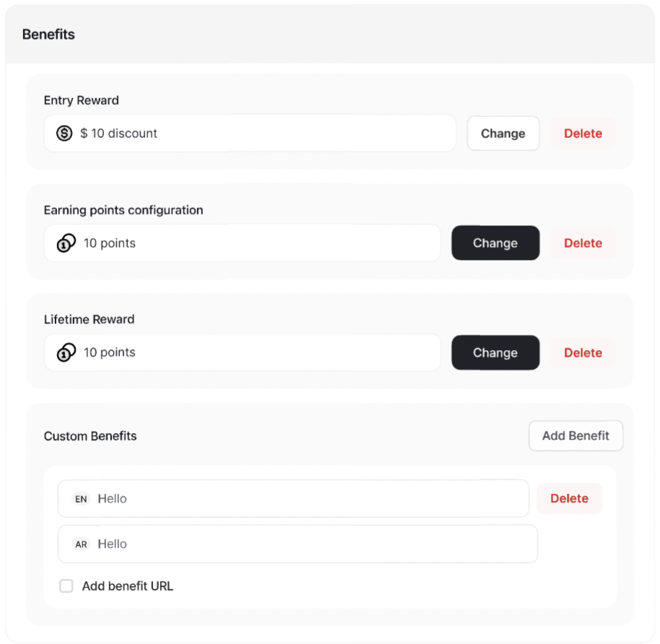Click Change for the Lifetime Reward

pos(495,352)
